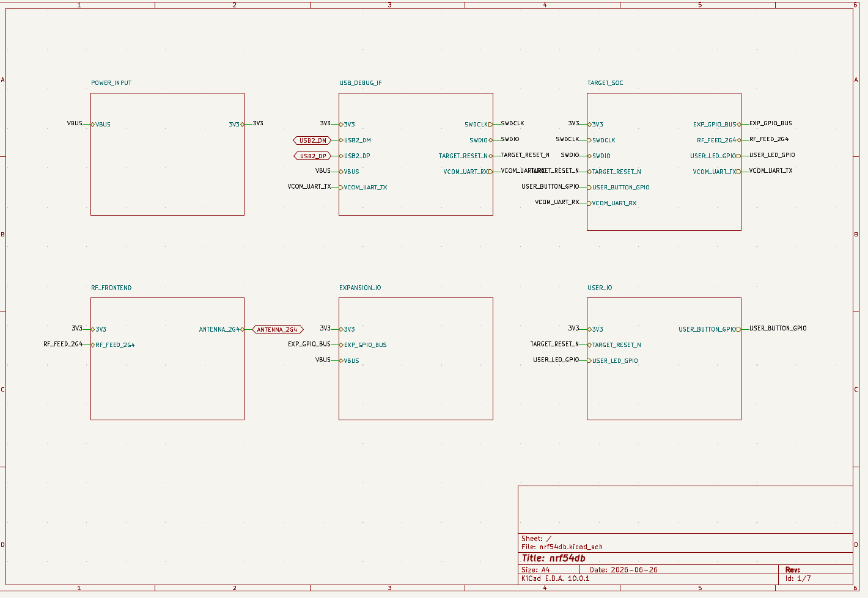868x598 pixels.
Task: Click the USB2_DM global label flag
Action: [312, 140]
